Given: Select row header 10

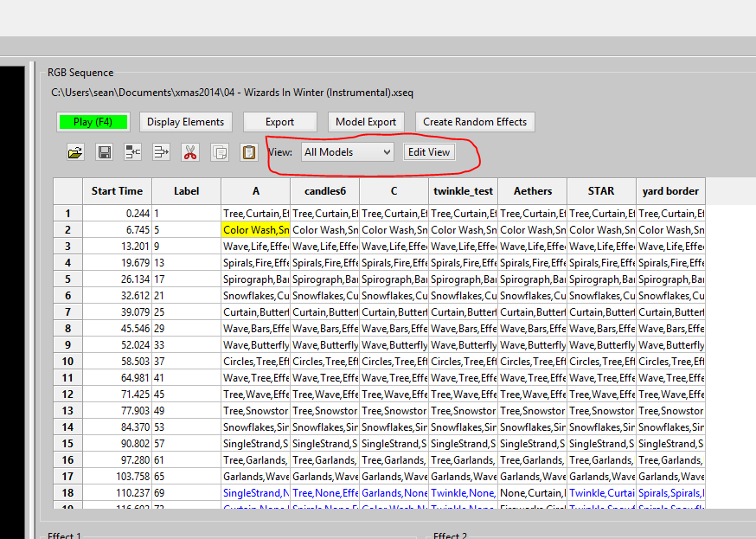Looking at the screenshot, I should pos(68,361).
